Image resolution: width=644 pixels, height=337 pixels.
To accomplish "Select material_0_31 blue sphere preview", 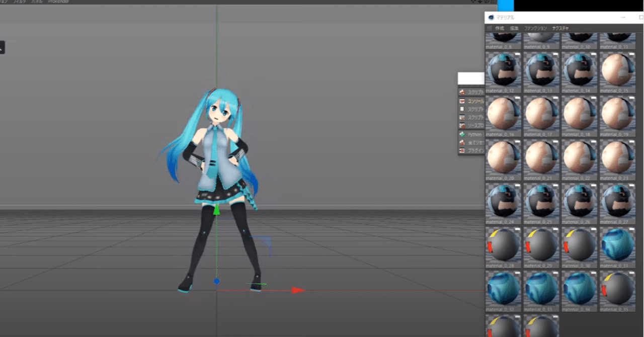I will (x=617, y=245).
